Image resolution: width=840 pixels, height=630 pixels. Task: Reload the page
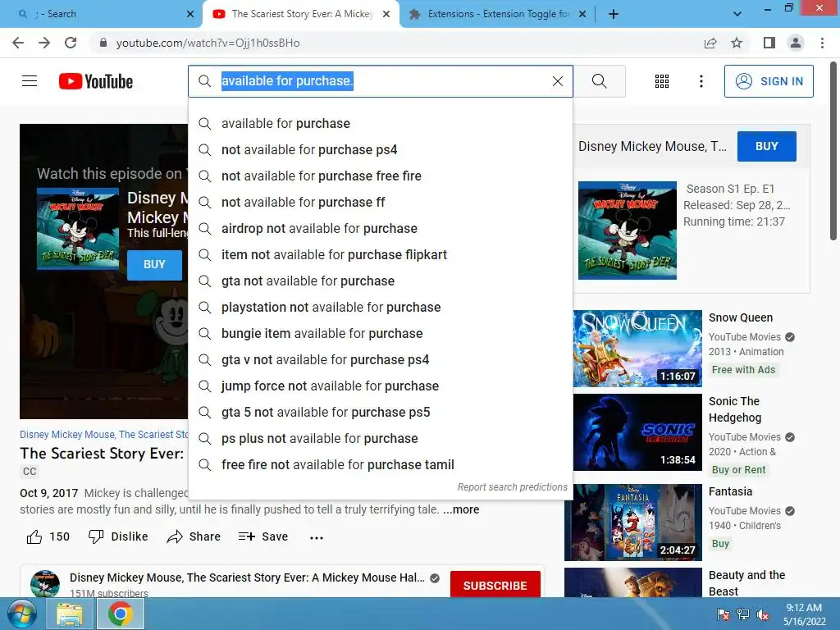(x=71, y=43)
